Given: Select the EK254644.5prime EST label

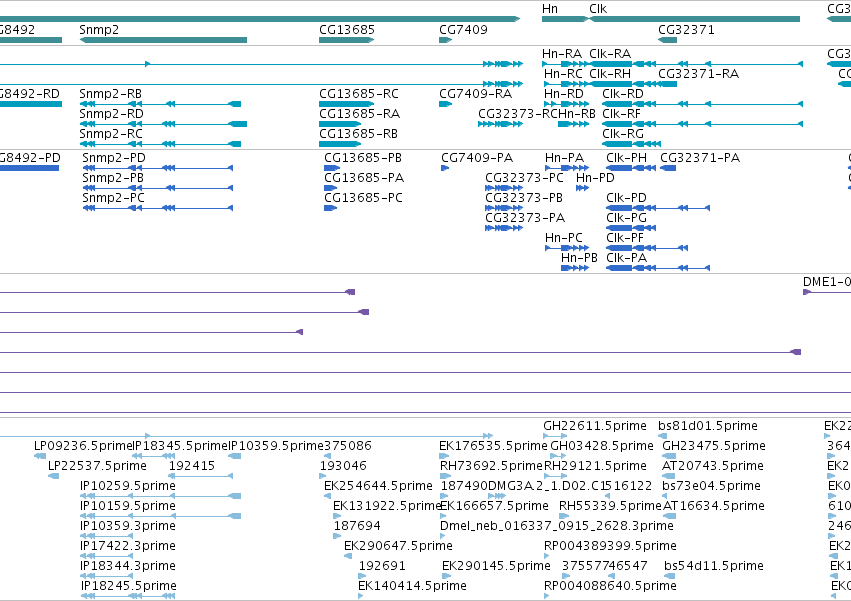Looking at the screenshot, I should coord(378,486).
